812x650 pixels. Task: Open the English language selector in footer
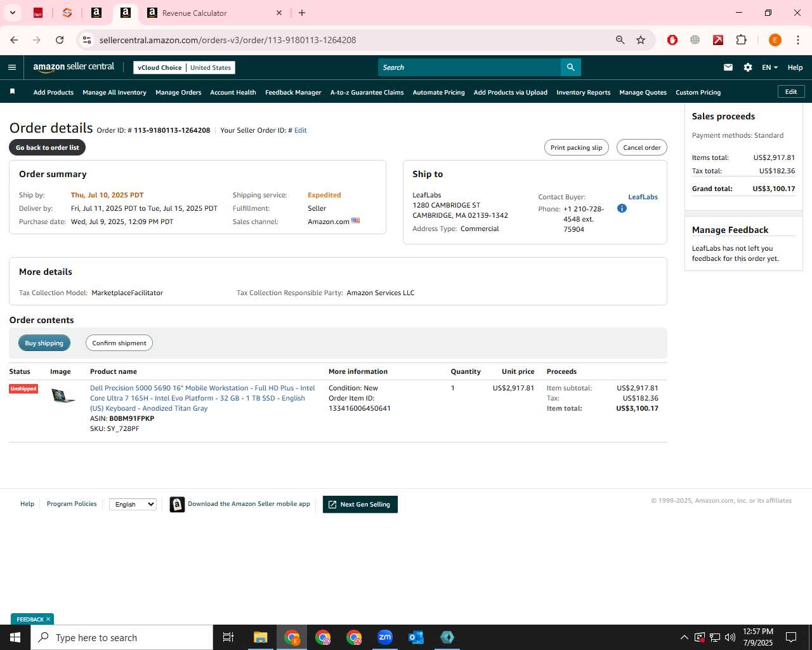coord(133,504)
